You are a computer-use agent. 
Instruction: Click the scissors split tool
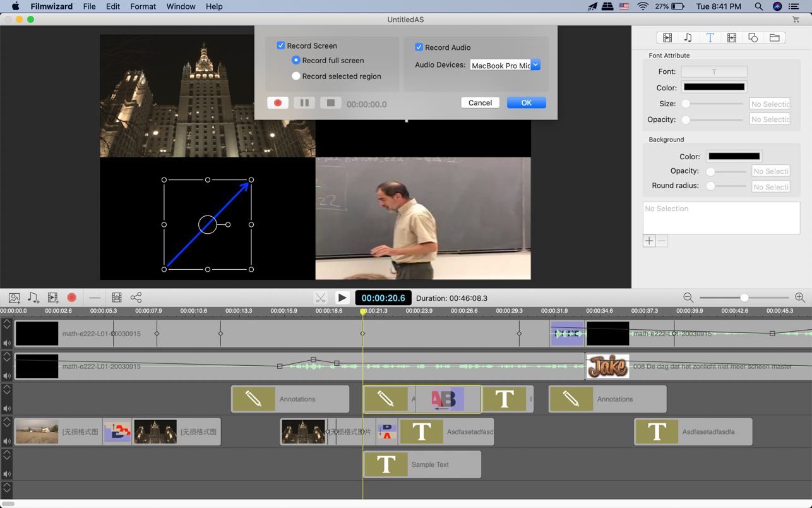[321, 298]
